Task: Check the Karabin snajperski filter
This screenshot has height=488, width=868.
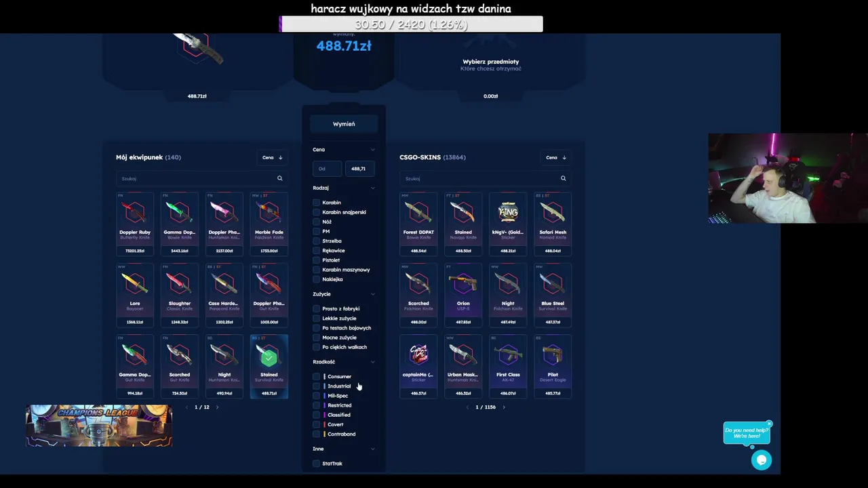Action: pyautogui.click(x=316, y=212)
